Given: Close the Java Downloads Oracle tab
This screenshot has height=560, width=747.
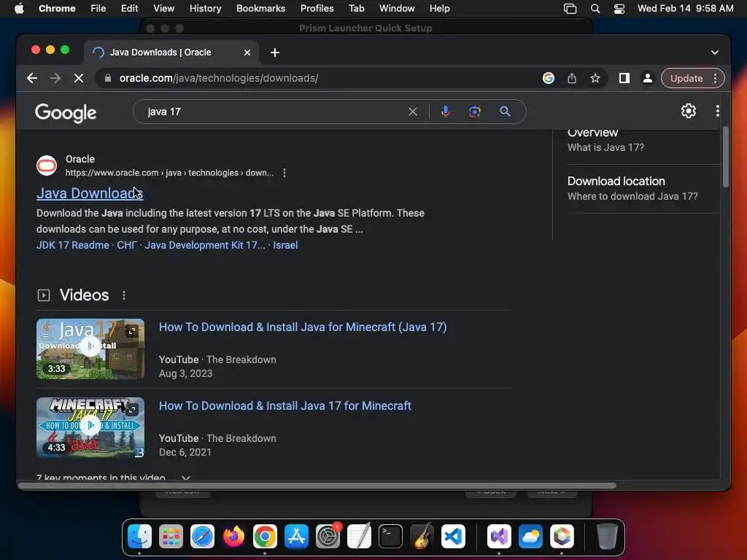Looking at the screenshot, I should click(x=247, y=52).
